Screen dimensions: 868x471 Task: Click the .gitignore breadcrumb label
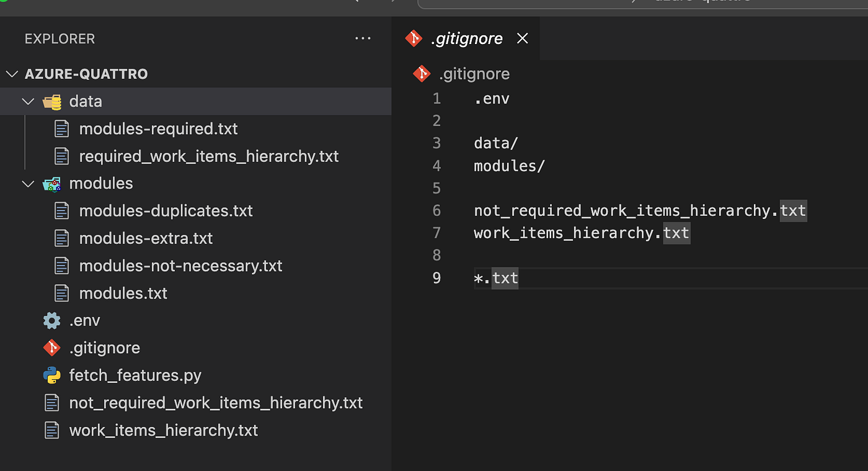coord(474,74)
